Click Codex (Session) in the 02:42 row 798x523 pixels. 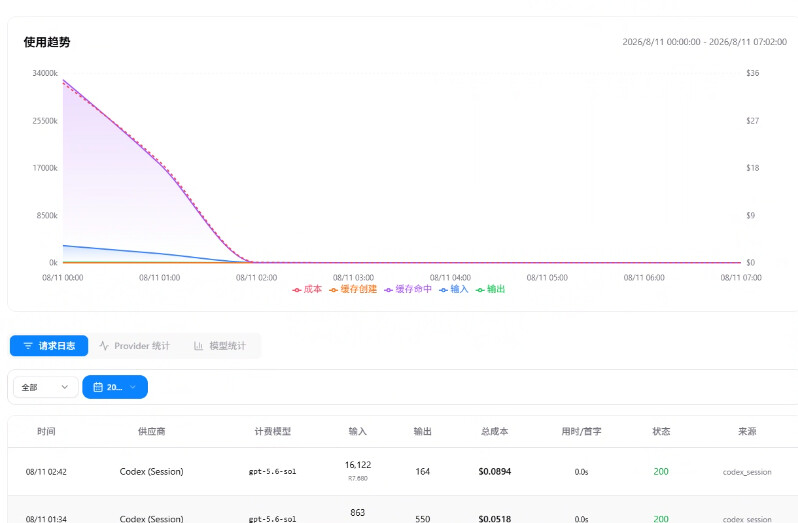pyautogui.click(x=151, y=472)
